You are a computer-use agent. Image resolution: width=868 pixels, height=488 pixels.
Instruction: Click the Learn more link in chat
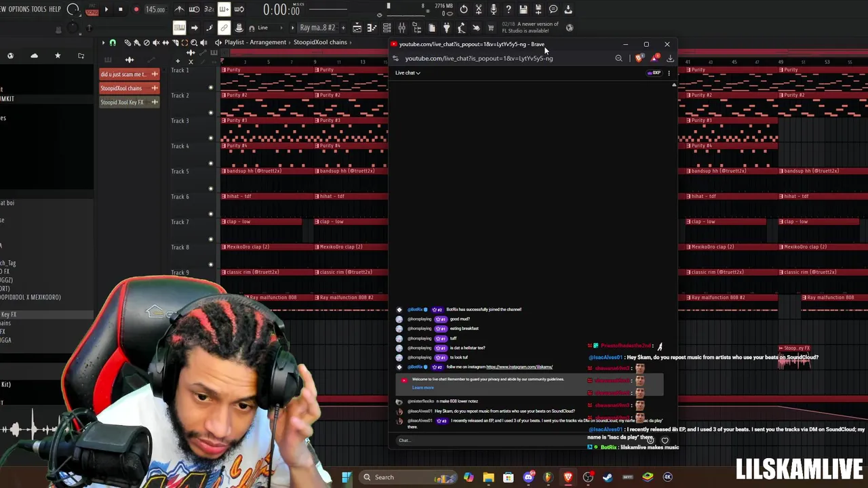422,388
